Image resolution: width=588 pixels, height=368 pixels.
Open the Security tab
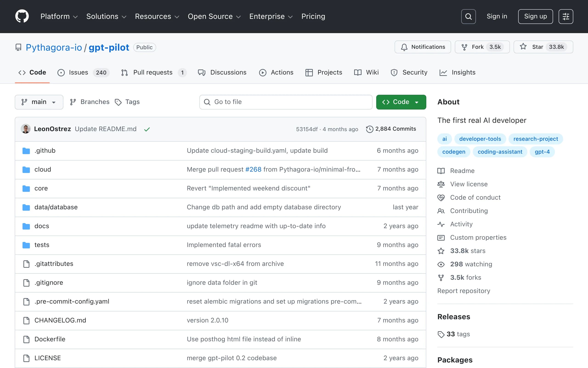[x=409, y=72]
